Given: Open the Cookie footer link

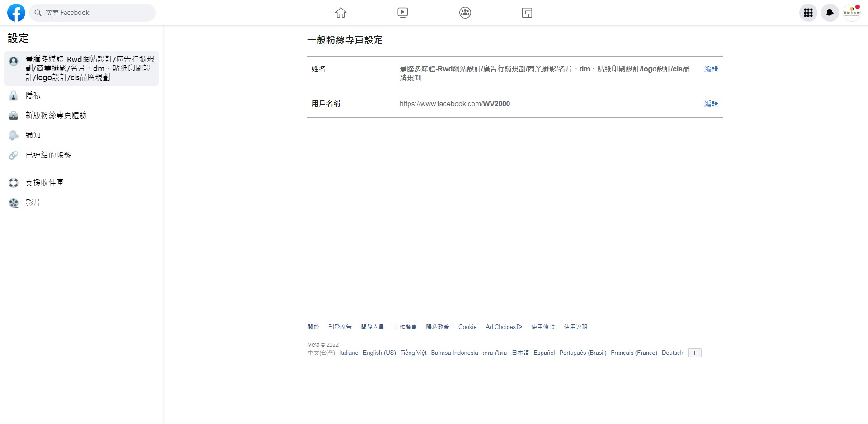Looking at the screenshot, I should click(467, 327).
